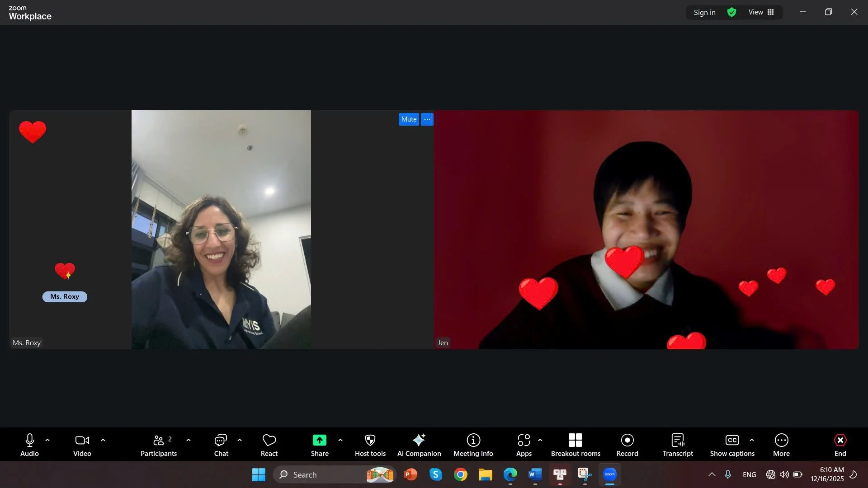Expand audio settings chevron
This screenshot has height=488, width=868.
(47, 440)
